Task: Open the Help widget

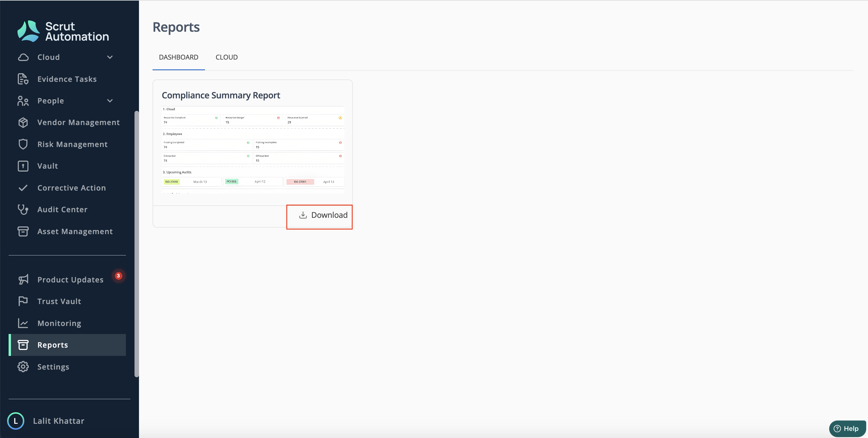Action: (847, 429)
